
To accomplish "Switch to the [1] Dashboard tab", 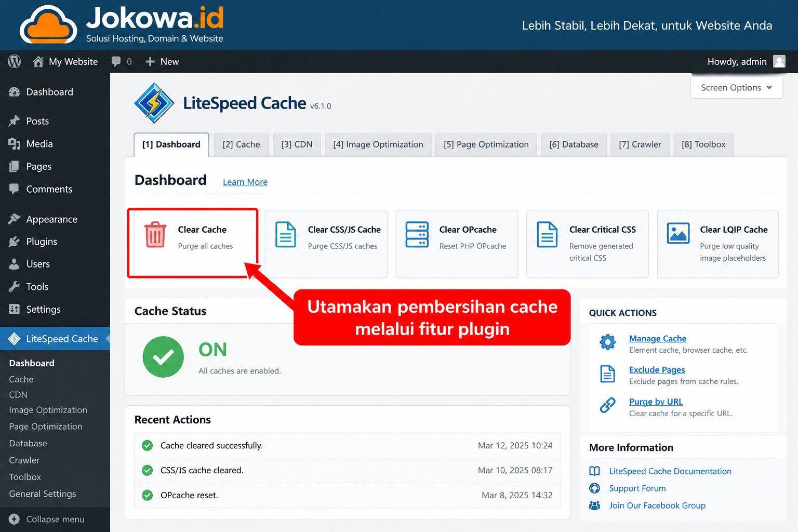I will pos(171,144).
